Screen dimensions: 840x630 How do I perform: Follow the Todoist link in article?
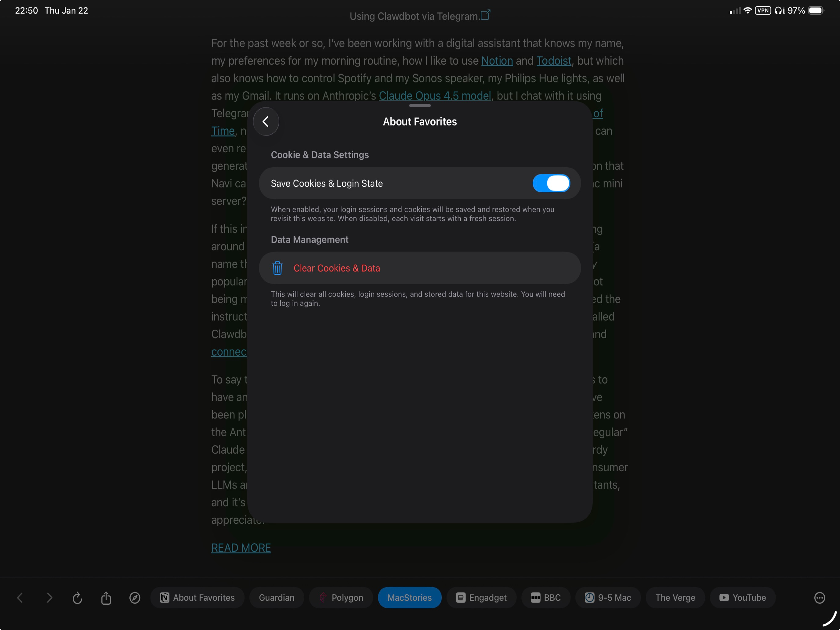[x=554, y=61]
